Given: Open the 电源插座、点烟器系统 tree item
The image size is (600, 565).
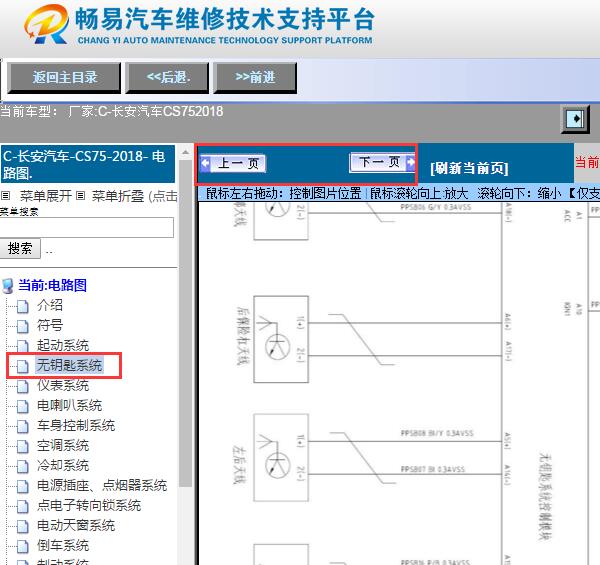Looking at the screenshot, I should tap(102, 485).
